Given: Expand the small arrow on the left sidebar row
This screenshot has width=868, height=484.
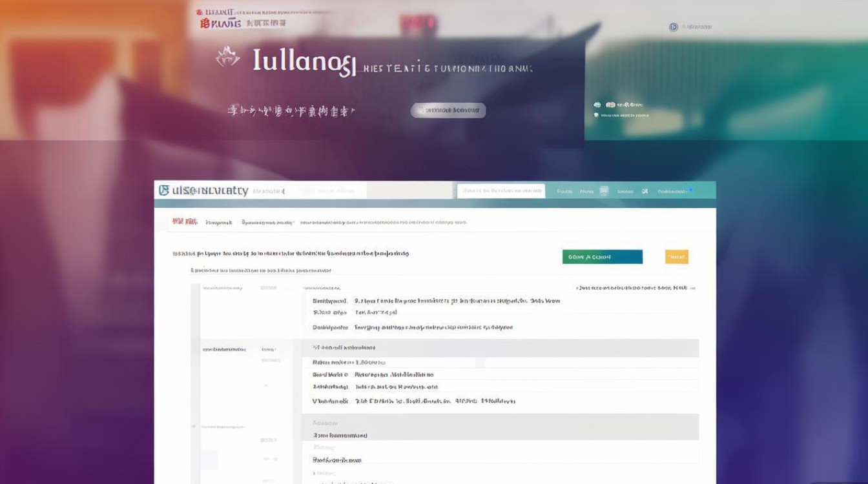Looking at the screenshot, I should pyautogui.click(x=193, y=427).
